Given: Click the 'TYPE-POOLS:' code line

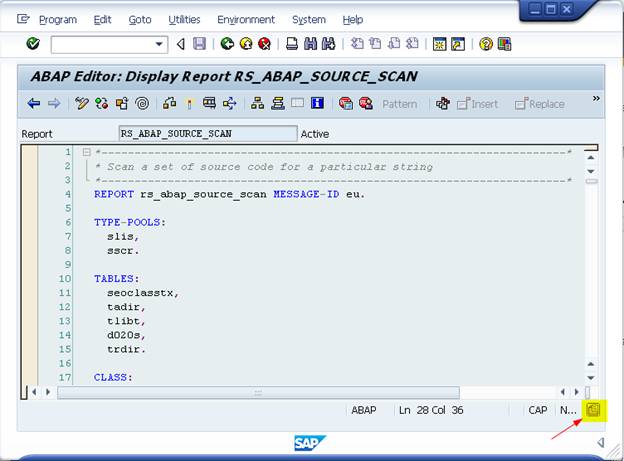Looking at the screenshot, I should (130, 222).
